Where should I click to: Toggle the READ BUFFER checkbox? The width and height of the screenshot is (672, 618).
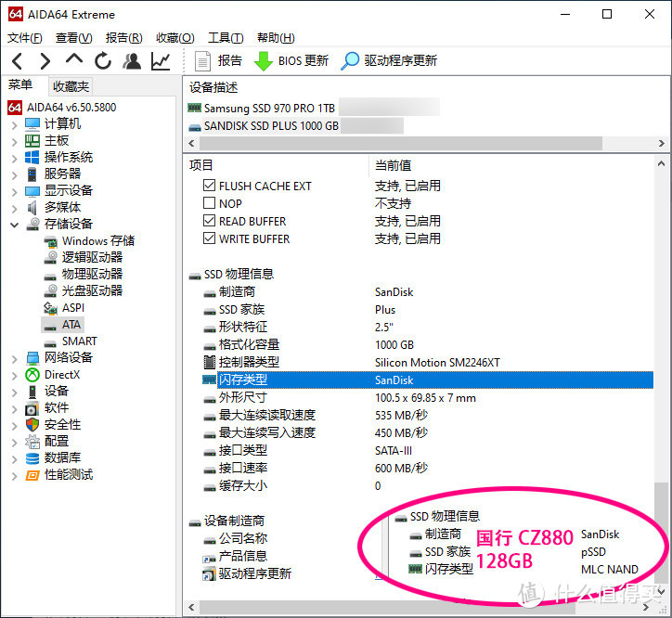point(209,220)
